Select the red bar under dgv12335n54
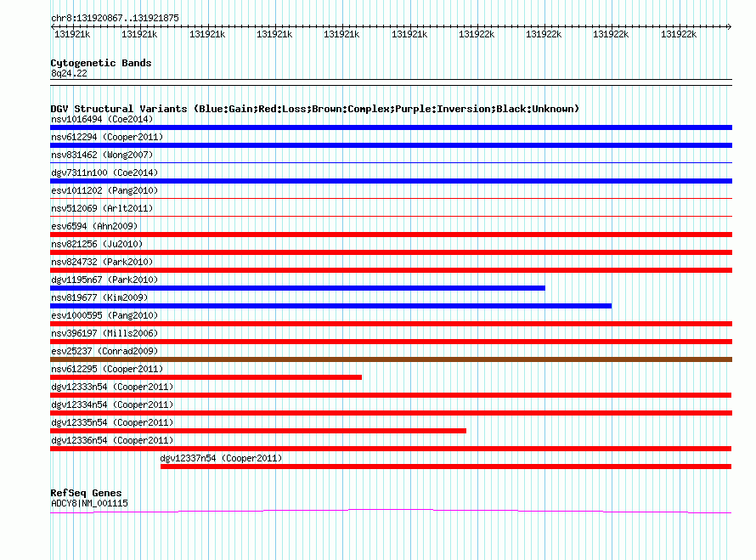 [258, 431]
